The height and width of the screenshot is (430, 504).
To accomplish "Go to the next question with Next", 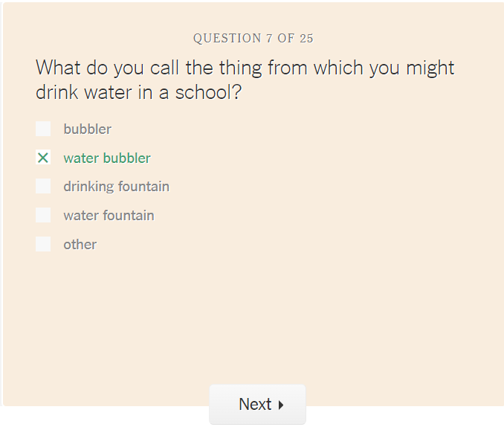I will click(257, 404).
